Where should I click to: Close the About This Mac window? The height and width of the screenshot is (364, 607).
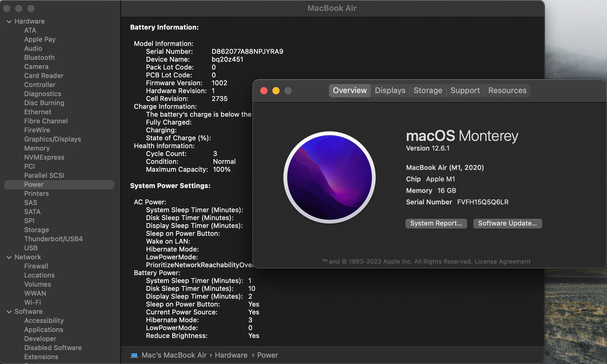pos(264,91)
